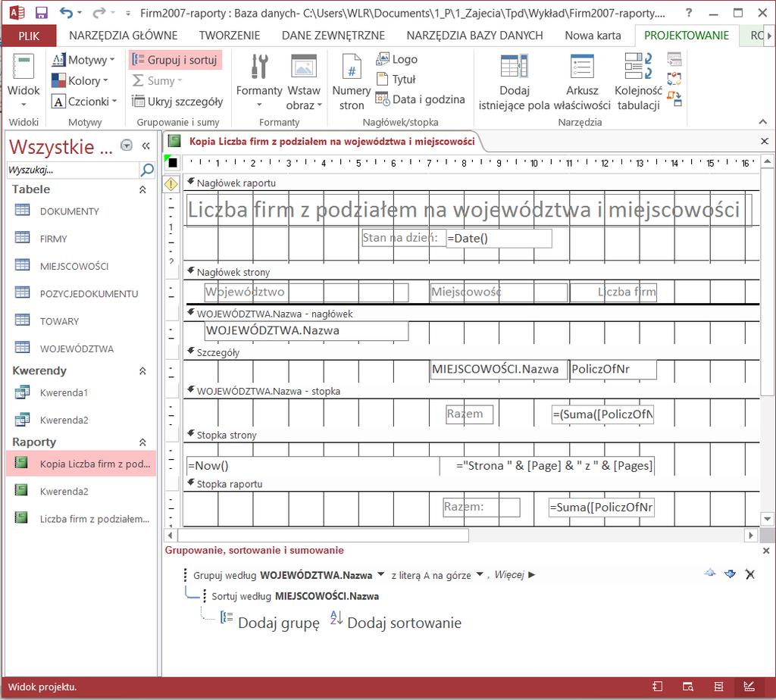Toggle Ukryj szczegóły hide details
776x700 pixels.
click(177, 102)
